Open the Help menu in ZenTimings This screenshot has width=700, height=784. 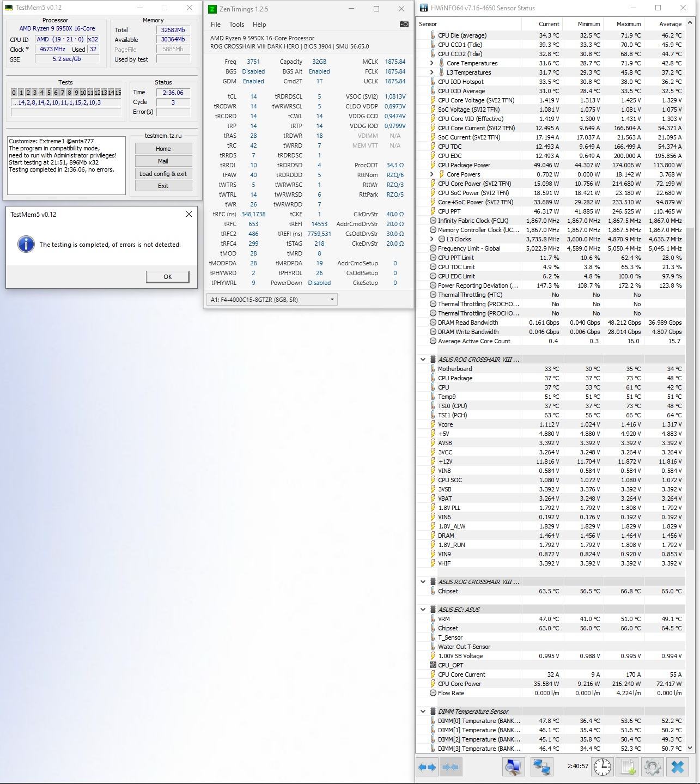tap(259, 25)
